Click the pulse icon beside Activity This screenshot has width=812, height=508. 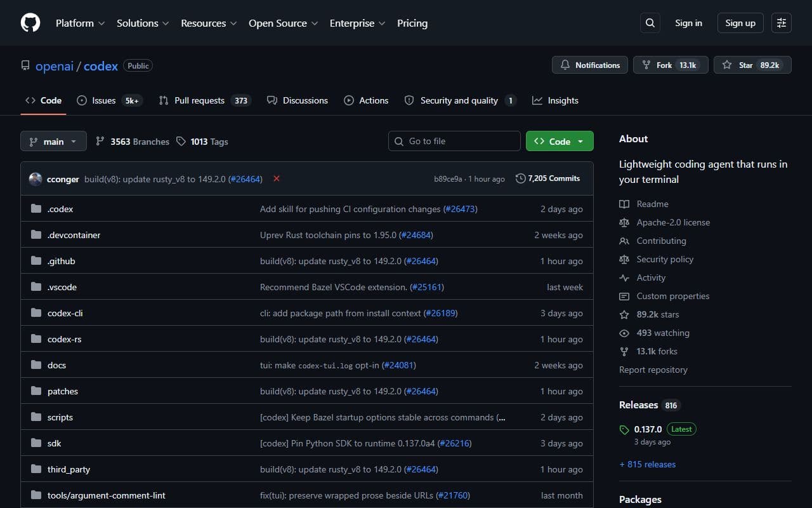624,277
